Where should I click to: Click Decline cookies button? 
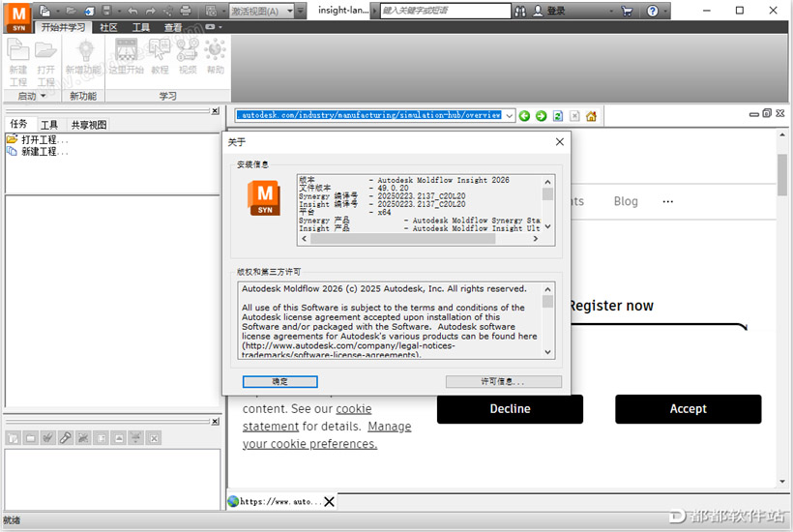pyautogui.click(x=510, y=408)
